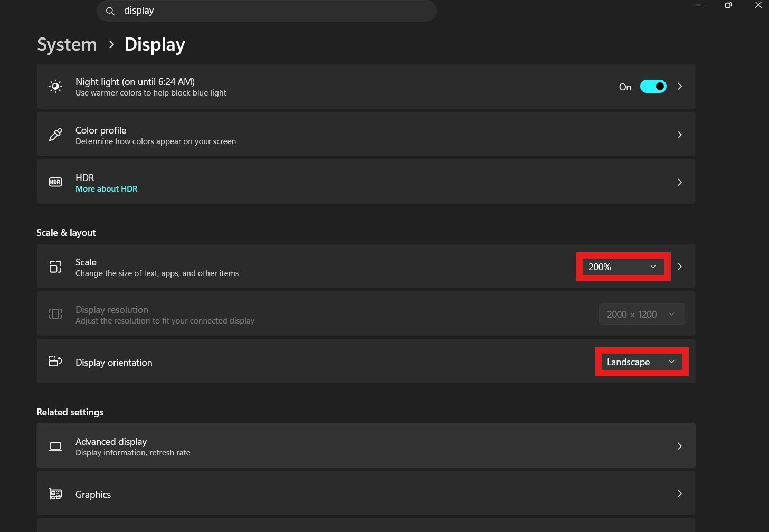Click 'Change the size of text, apps' description
769x532 pixels.
coord(157,273)
